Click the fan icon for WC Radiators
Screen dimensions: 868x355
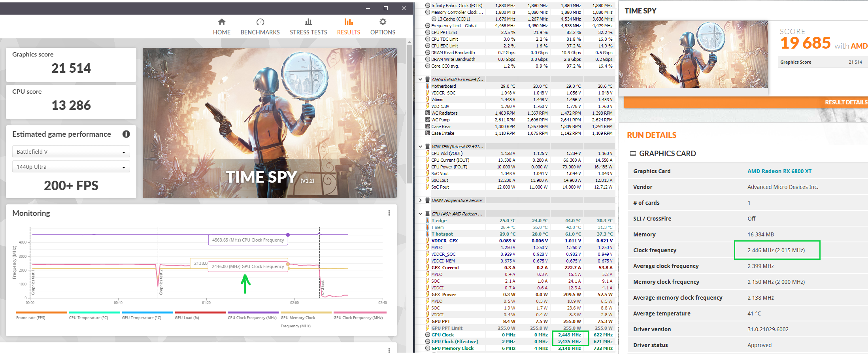[428, 113]
